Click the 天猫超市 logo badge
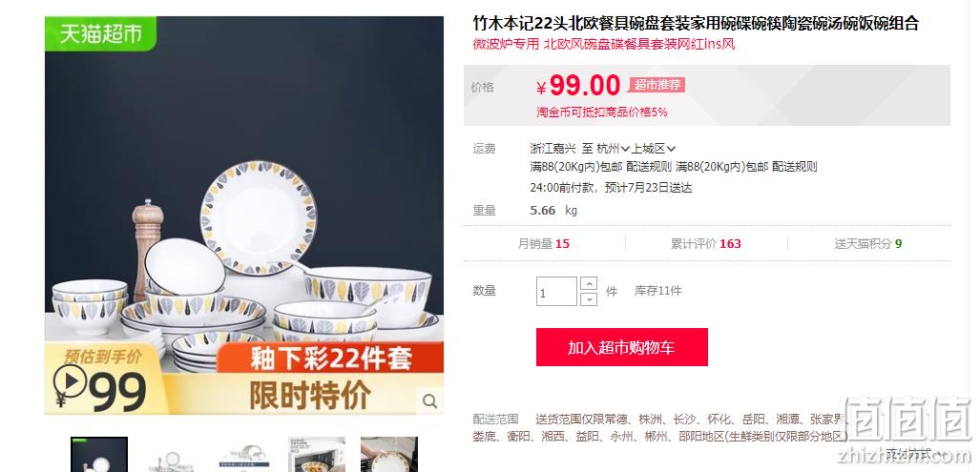Image resolution: width=980 pixels, height=472 pixels. pyautogui.click(x=100, y=33)
